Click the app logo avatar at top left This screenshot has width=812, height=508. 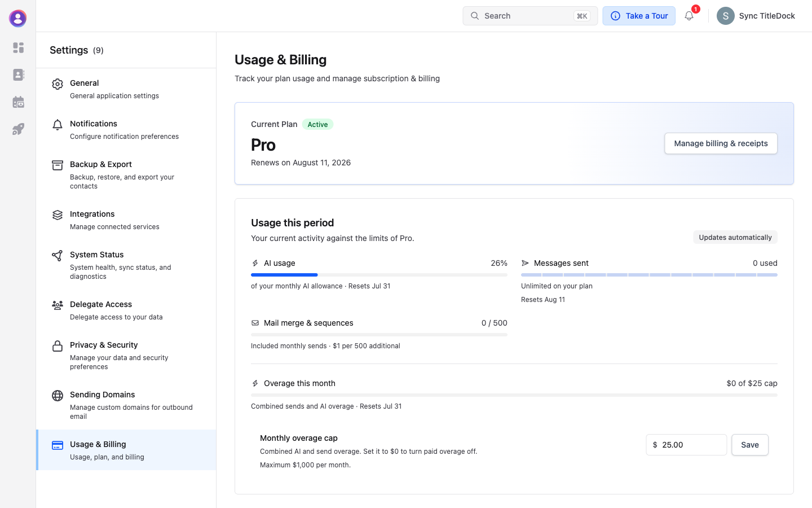(18, 19)
